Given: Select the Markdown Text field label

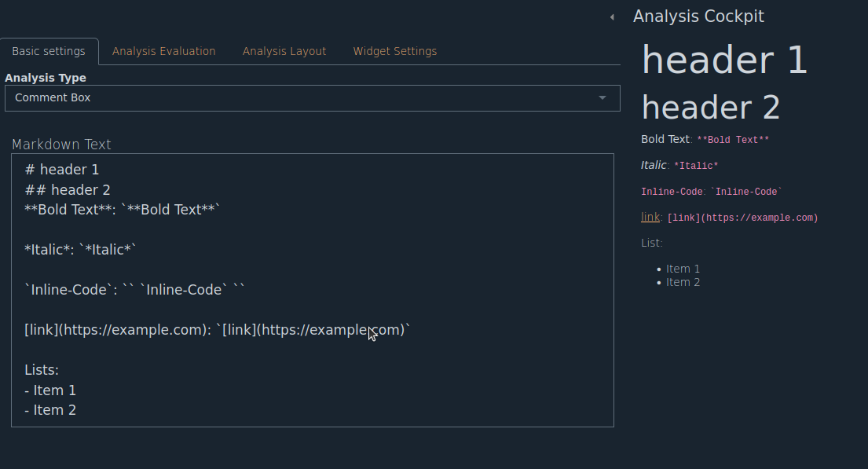Looking at the screenshot, I should coord(61,144).
